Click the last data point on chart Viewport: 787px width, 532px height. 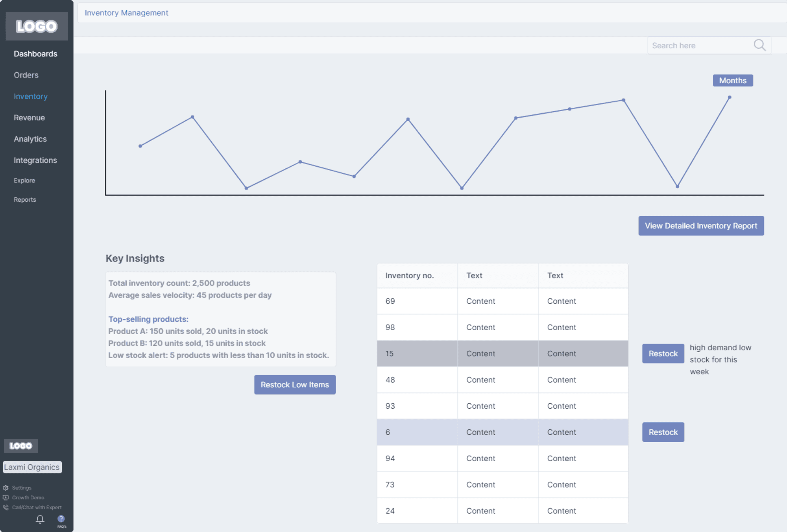(x=730, y=97)
